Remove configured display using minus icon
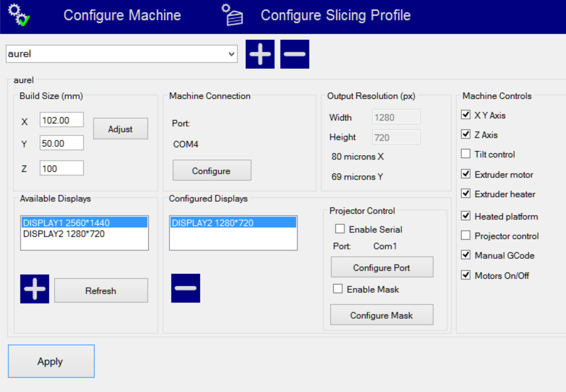 [185, 288]
